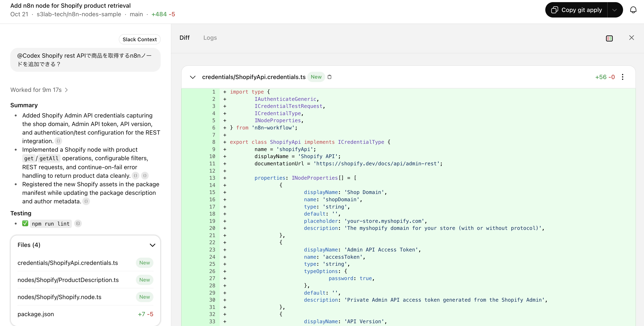Collapse the Files (4) list

152,245
